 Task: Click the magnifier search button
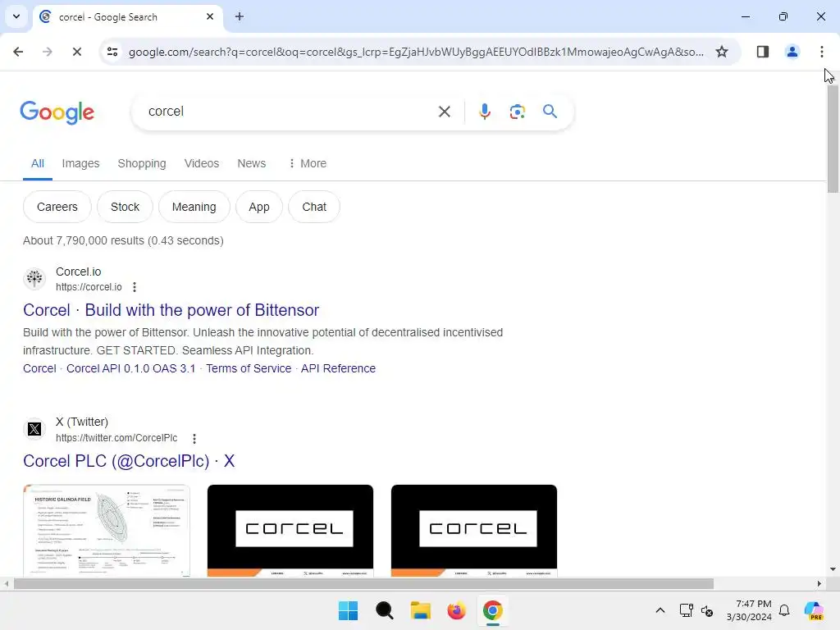[x=550, y=112]
